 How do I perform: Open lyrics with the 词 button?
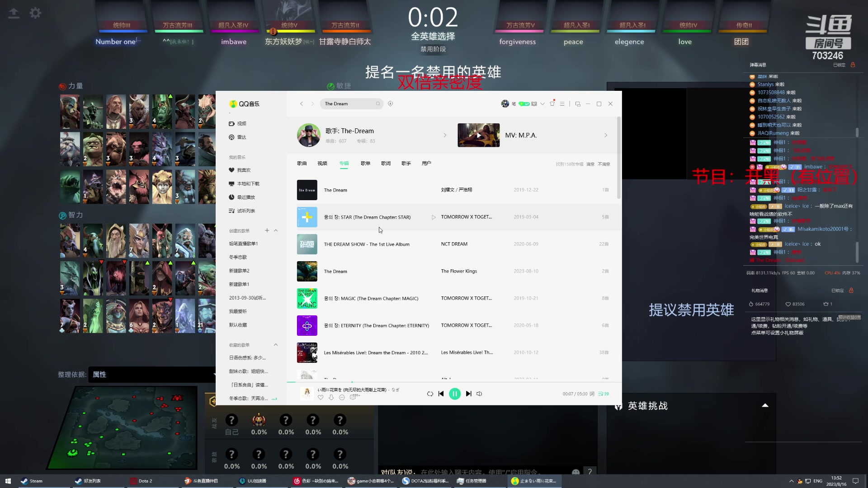(592, 394)
